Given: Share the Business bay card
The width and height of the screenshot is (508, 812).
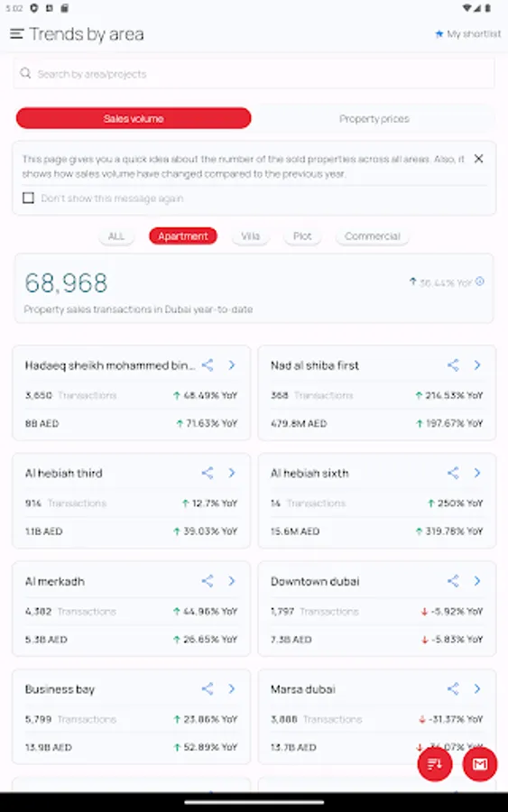Looking at the screenshot, I should pos(208,688).
